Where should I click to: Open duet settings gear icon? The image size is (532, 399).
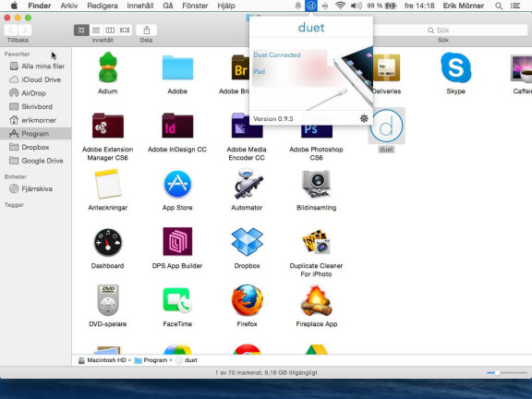[x=364, y=118]
